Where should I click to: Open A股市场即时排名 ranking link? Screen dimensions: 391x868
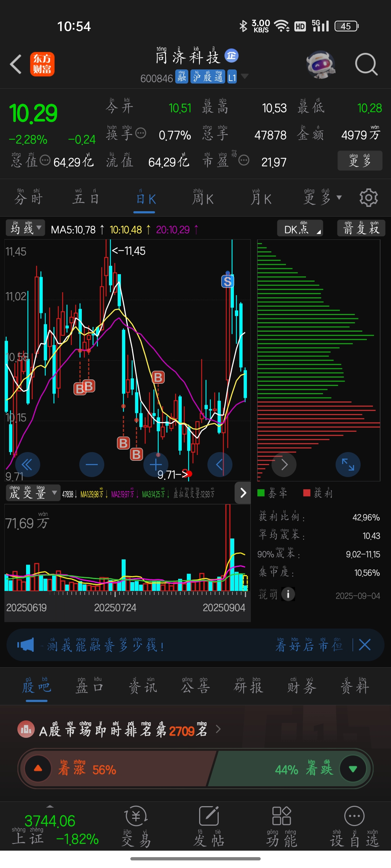[130, 730]
